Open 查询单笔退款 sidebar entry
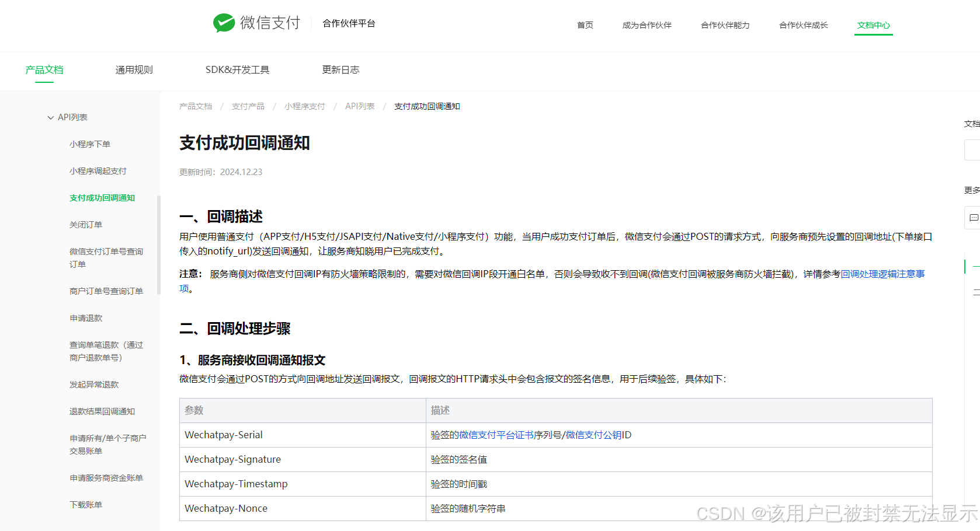This screenshot has height=531, width=980. (x=106, y=351)
